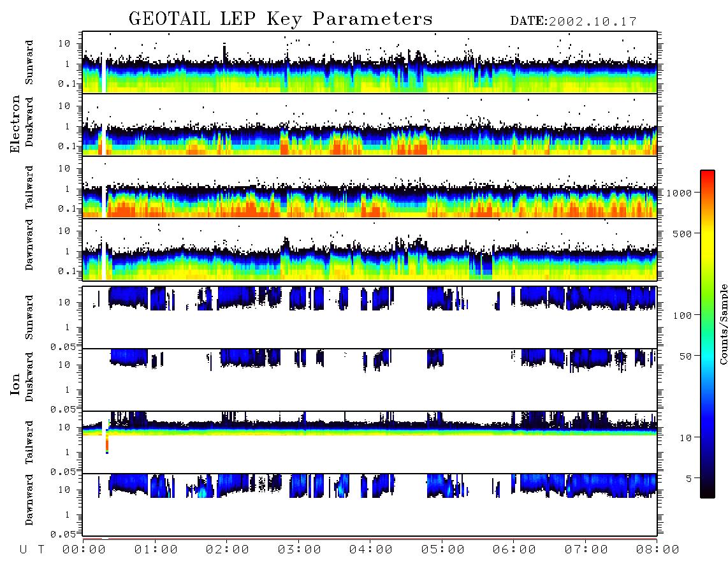The width and height of the screenshot is (728, 561).
Task: Click inside the Electron Tailward spectrogram panel
Action: click(x=370, y=187)
